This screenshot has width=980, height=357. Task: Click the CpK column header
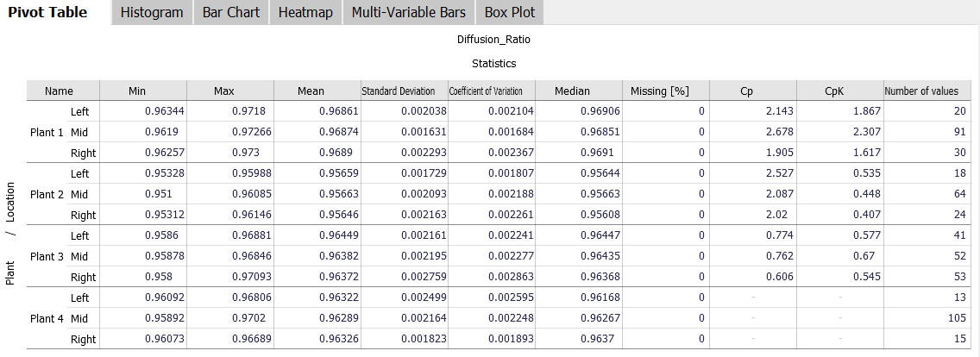click(x=833, y=91)
